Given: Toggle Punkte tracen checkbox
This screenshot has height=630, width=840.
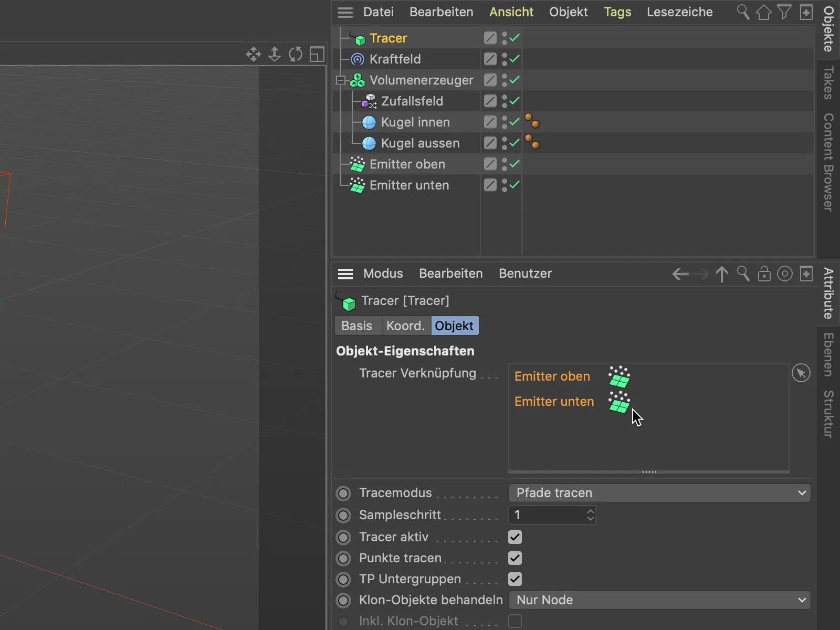Looking at the screenshot, I should coord(515,558).
